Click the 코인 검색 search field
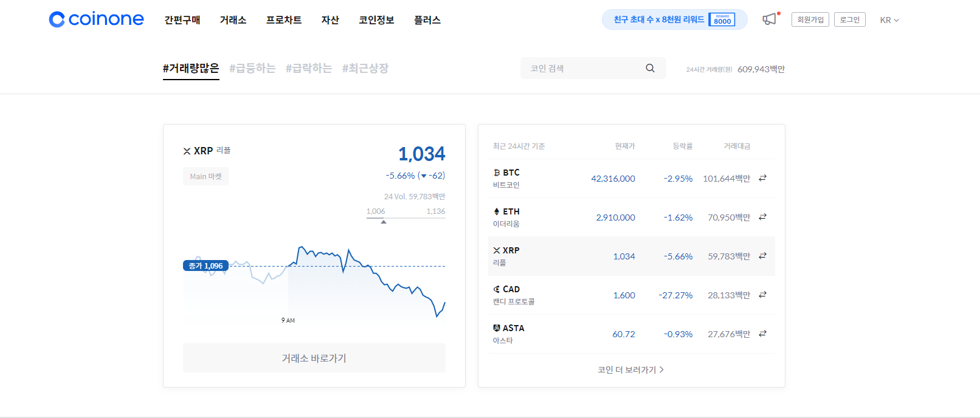Image resolution: width=980 pixels, height=418 pixels. pyautogui.click(x=593, y=68)
